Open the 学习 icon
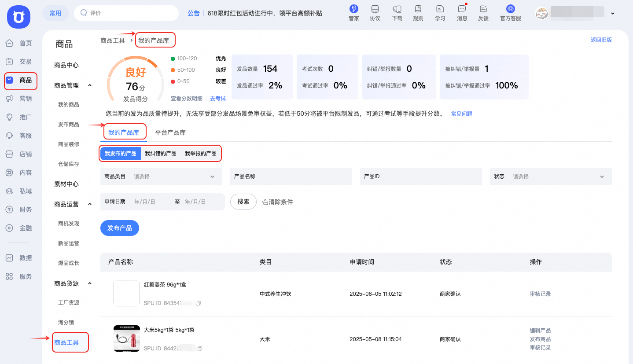Viewport: 633px width, 364px height. tap(440, 9)
